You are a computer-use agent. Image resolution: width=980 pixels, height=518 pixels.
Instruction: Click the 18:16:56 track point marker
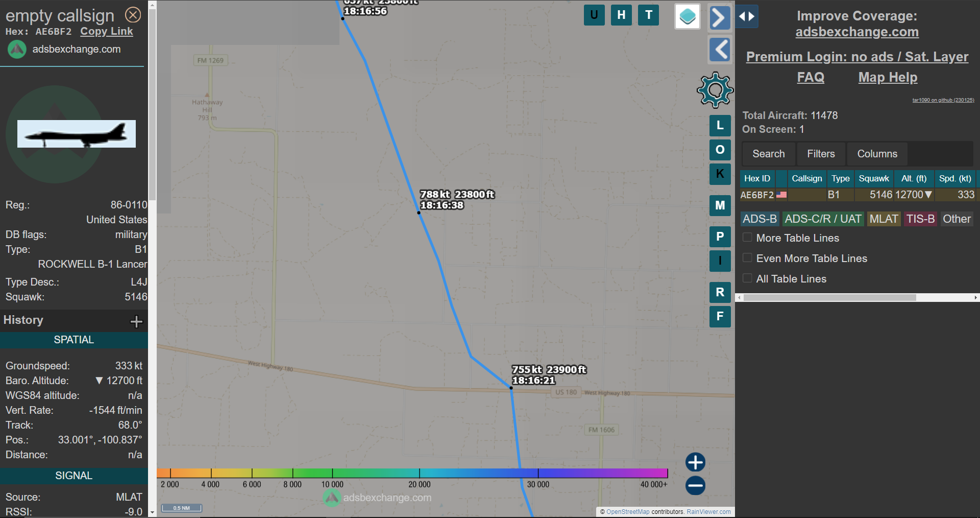342,18
